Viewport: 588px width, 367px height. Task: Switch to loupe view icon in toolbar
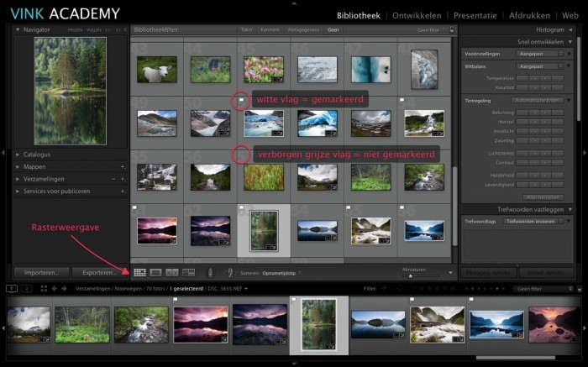click(x=155, y=273)
